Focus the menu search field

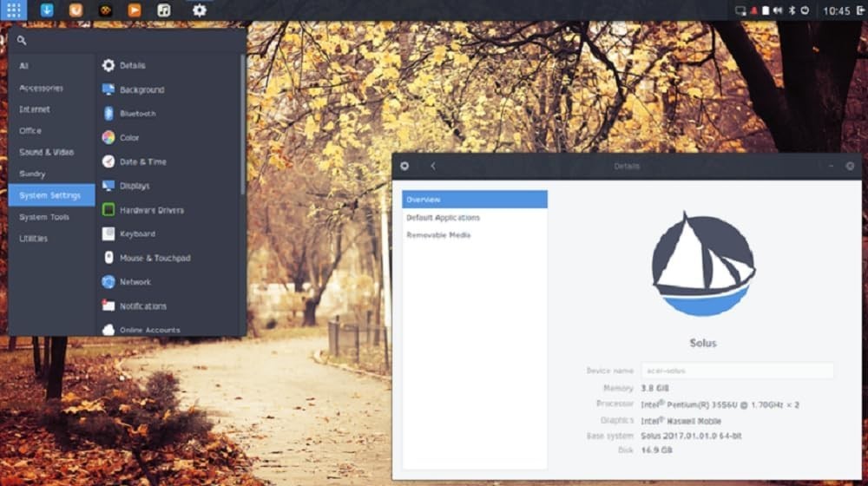pyautogui.click(x=128, y=41)
